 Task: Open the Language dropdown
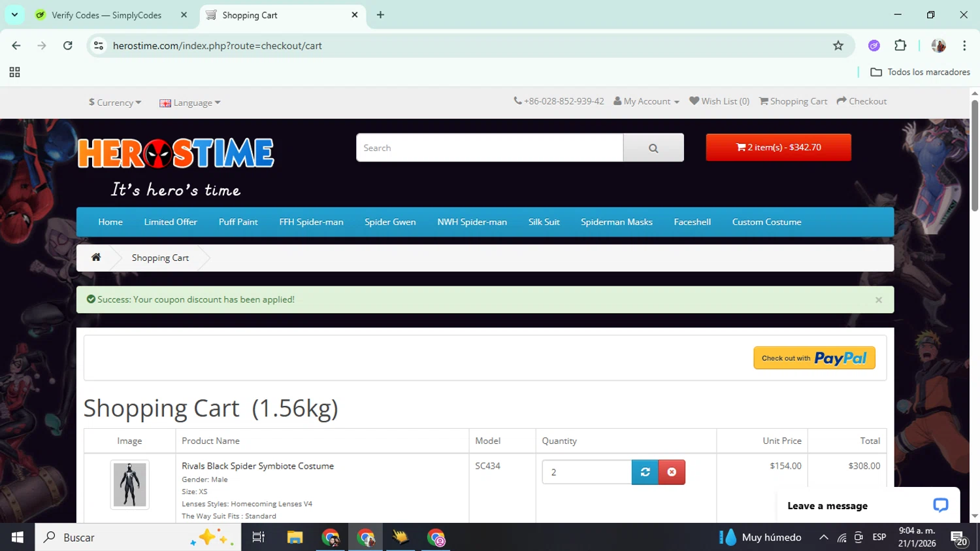[190, 103]
